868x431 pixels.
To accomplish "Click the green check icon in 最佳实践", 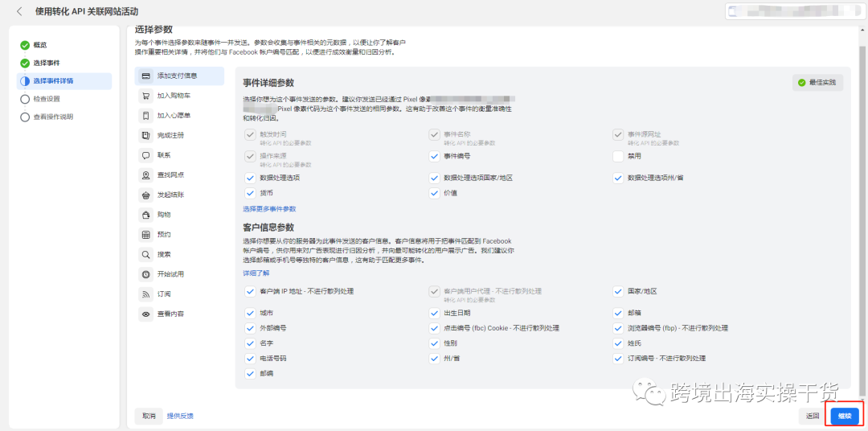I will tap(801, 83).
